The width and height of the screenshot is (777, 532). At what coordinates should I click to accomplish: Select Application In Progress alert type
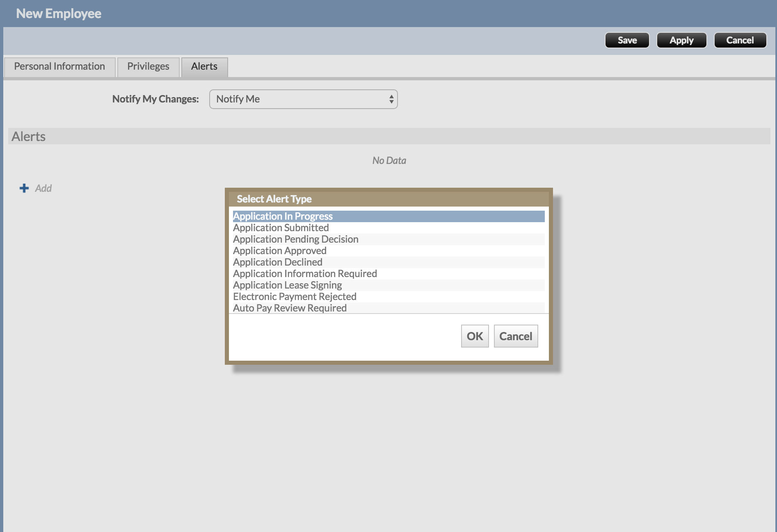click(283, 216)
